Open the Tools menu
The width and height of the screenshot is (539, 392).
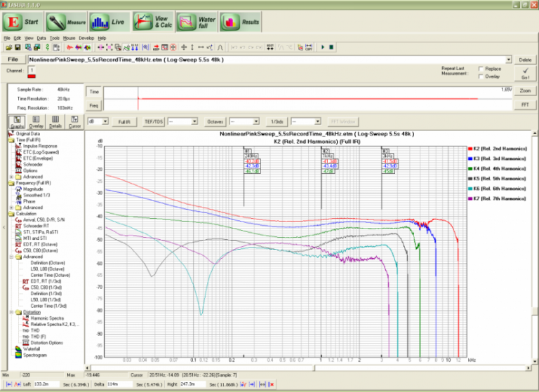(54, 37)
